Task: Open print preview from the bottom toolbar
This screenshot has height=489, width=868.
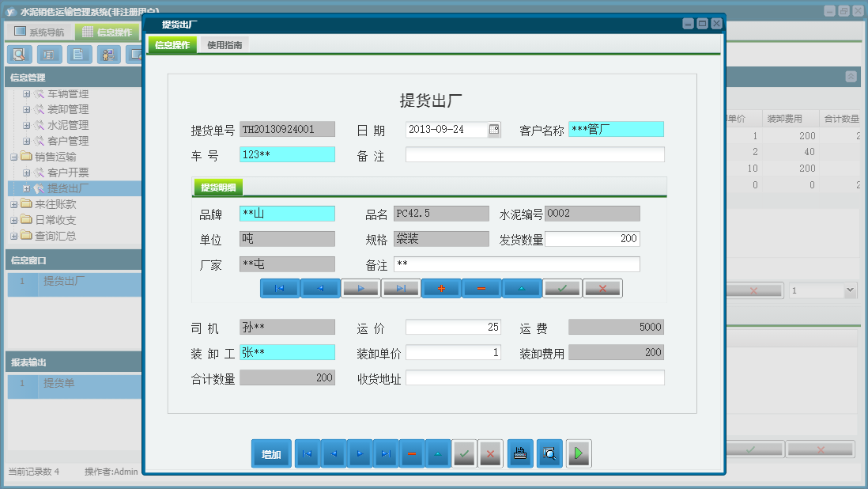Action: (549, 453)
